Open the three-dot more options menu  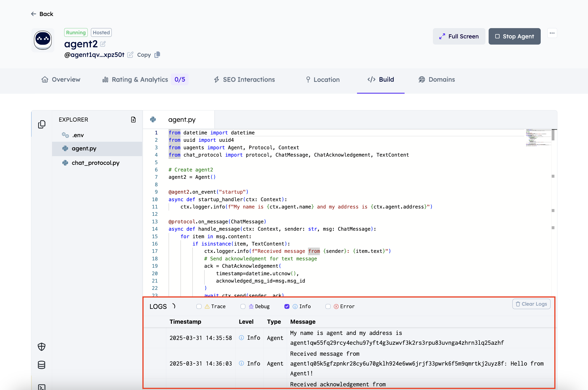552,33
